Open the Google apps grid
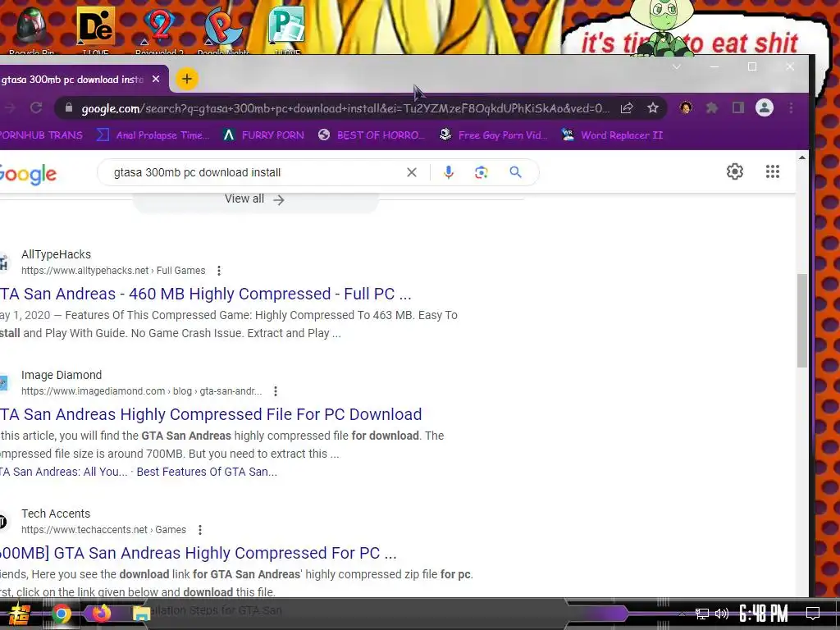Viewport: 840px width, 630px height. 773,171
